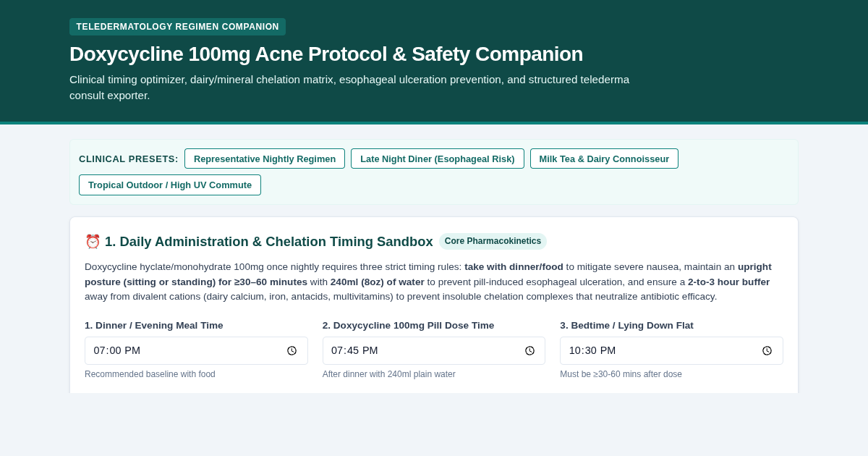The width and height of the screenshot is (868, 456).
Task: Choose the Tropical Outdoor / High UV Commute preset
Action: click(170, 185)
